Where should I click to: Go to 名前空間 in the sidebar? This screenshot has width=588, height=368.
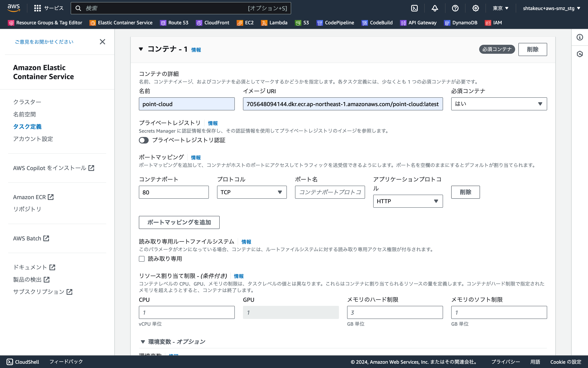tap(24, 114)
